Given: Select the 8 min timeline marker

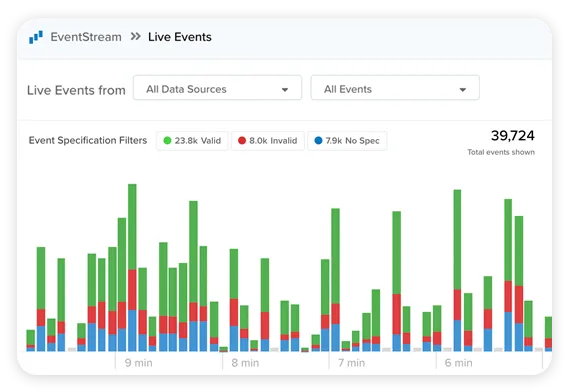Looking at the screenshot, I should (x=245, y=363).
